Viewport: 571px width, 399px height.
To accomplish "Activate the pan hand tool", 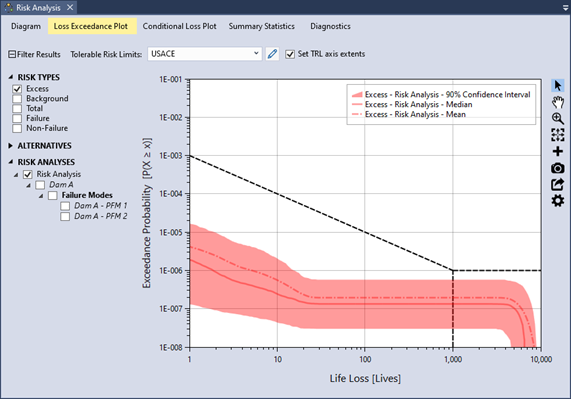I will tap(558, 102).
